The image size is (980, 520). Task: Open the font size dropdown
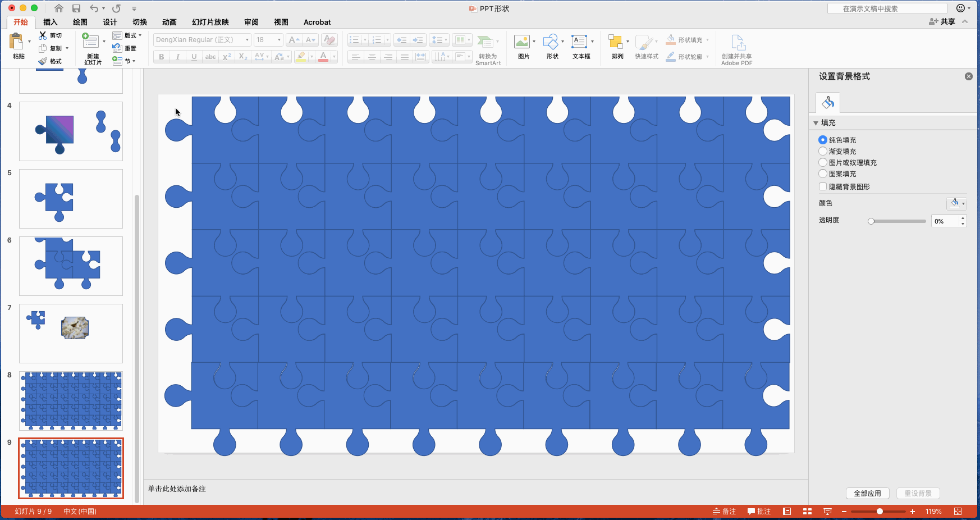point(279,40)
